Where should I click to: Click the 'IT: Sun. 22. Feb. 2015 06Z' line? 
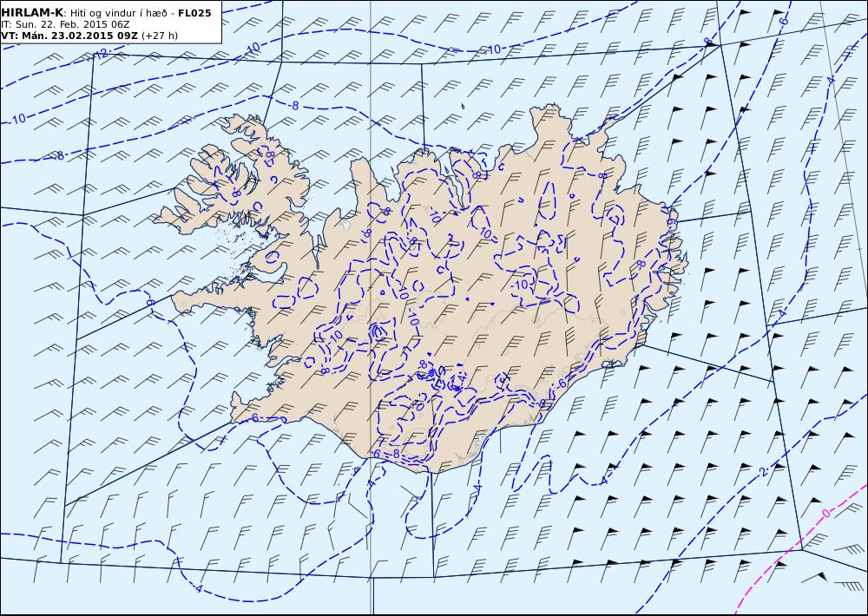[x=65, y=24]
